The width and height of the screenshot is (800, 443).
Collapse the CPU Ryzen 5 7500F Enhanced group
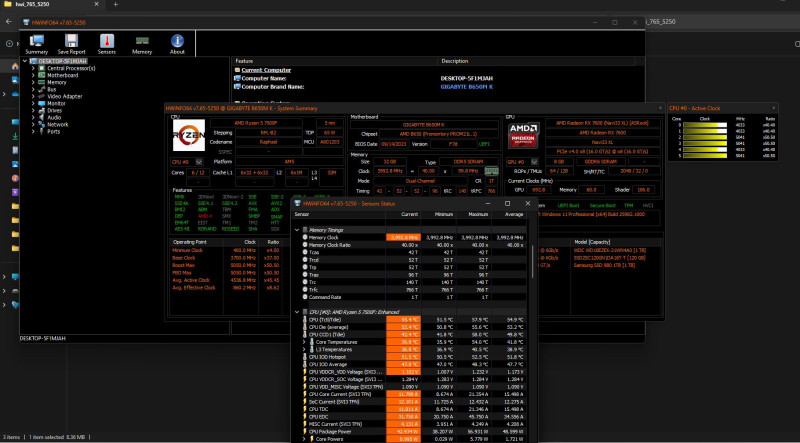[x=297, y=311]
